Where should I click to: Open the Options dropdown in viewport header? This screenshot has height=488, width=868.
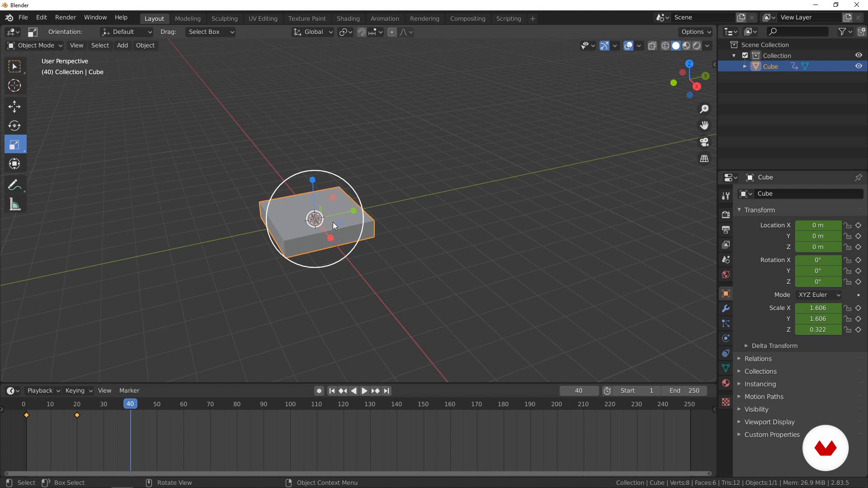click(696, 32)
